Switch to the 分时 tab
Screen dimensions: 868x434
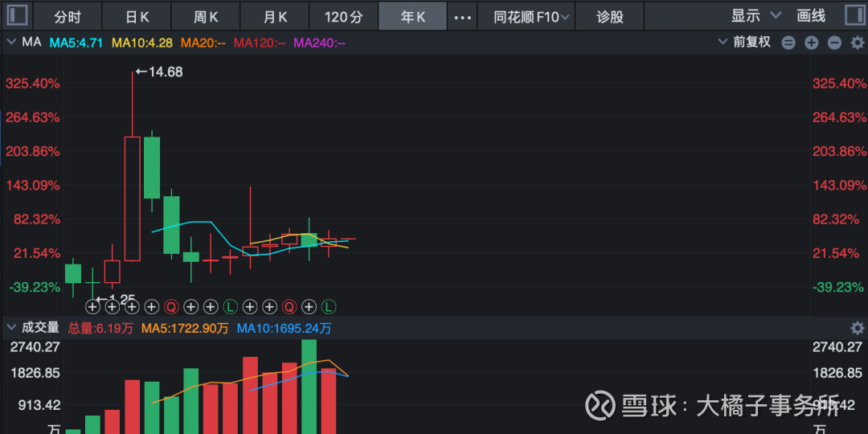[68, 16]
